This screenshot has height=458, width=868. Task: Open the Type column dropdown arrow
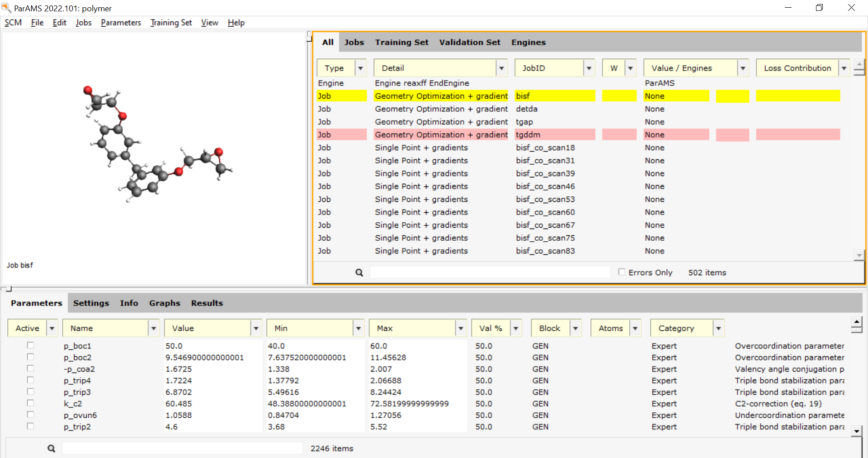pos(360,68)
